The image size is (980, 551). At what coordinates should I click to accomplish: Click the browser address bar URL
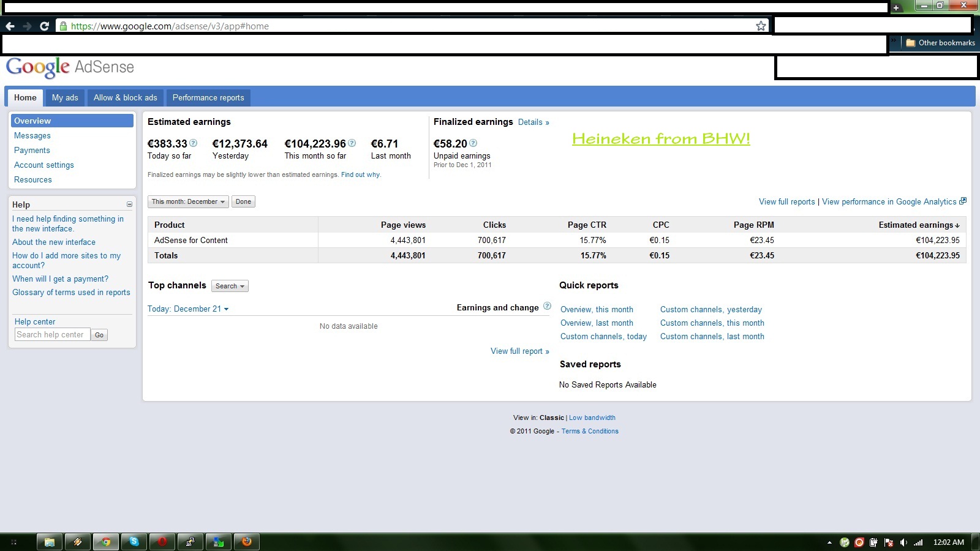coord(170,26)
